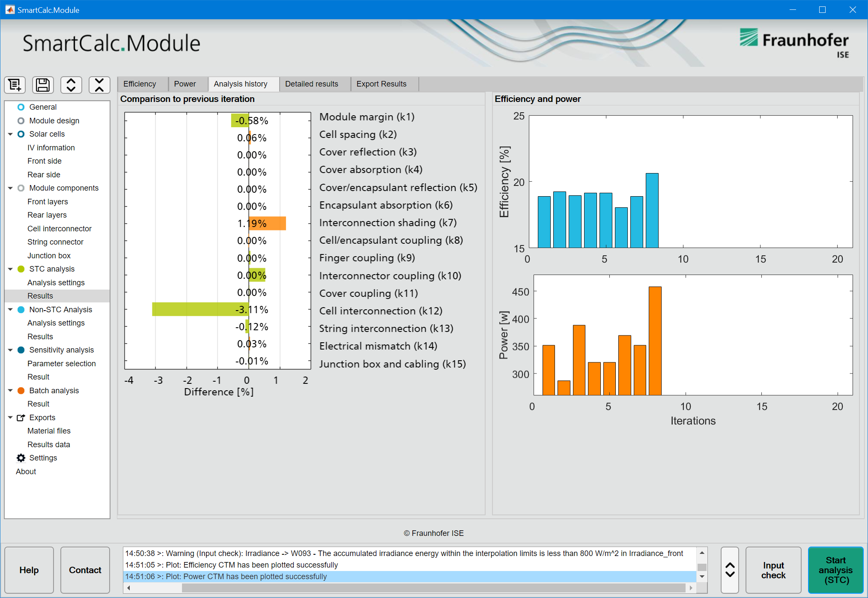Select Cell interconnector tree item
Screen dimensions: 868x598
click(x=60, y=229)
